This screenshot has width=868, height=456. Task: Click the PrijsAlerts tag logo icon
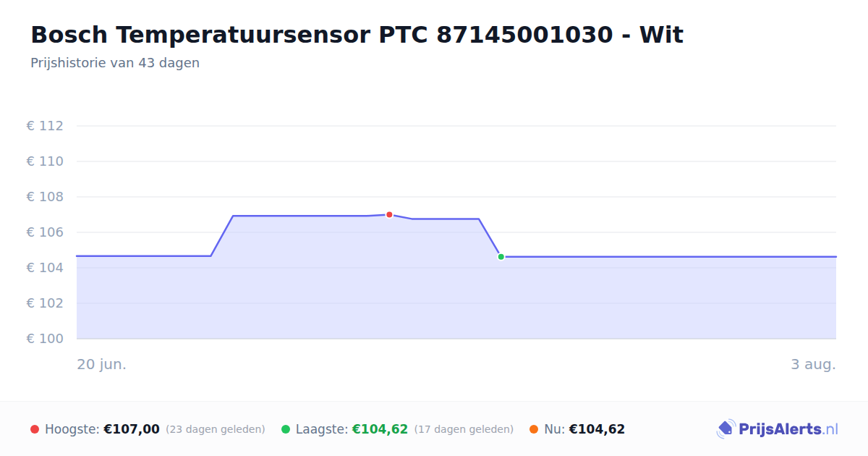[726, 429]
